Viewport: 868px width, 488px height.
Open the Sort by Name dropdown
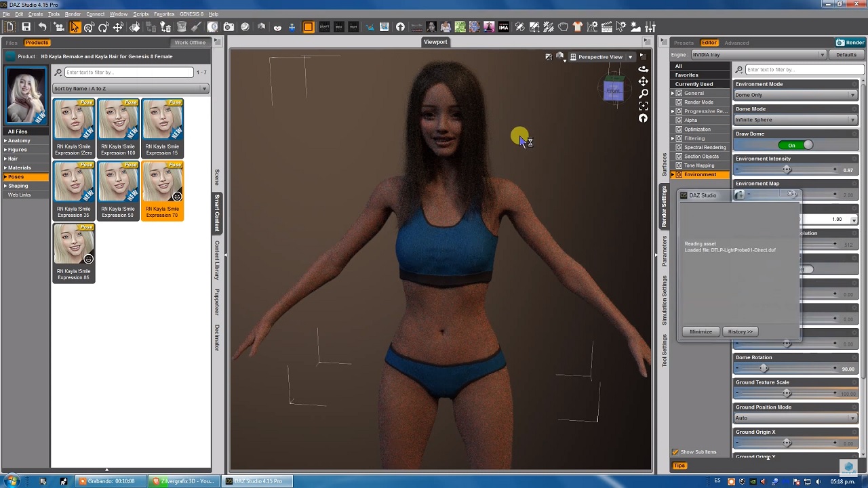pyautogui.click(x=130, y=89)
